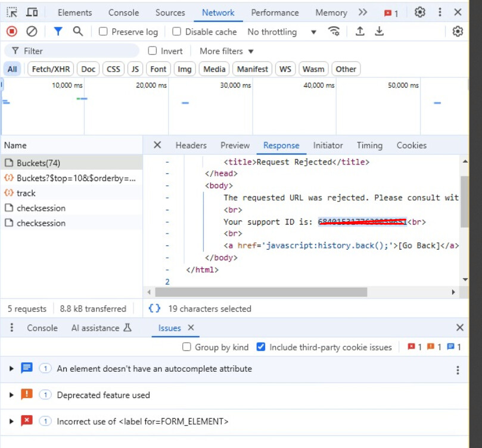Filter requests by Doc type

coord(88,69)
